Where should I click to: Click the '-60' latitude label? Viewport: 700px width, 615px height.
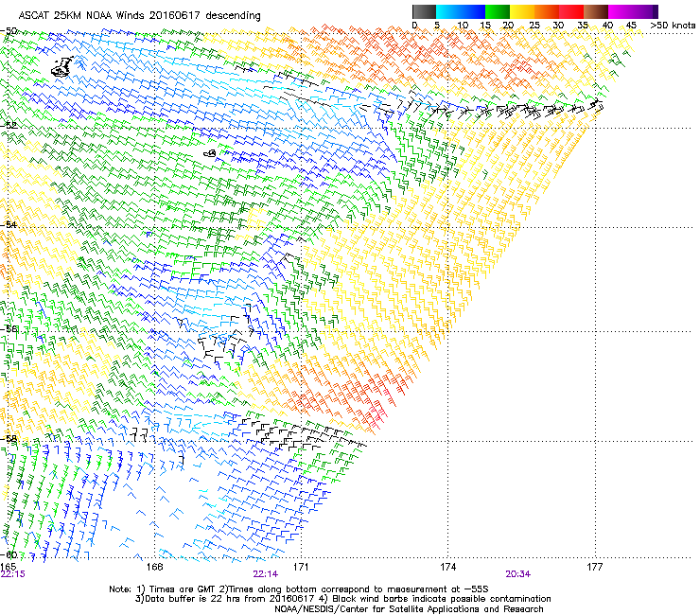click(x=9, y=554)
